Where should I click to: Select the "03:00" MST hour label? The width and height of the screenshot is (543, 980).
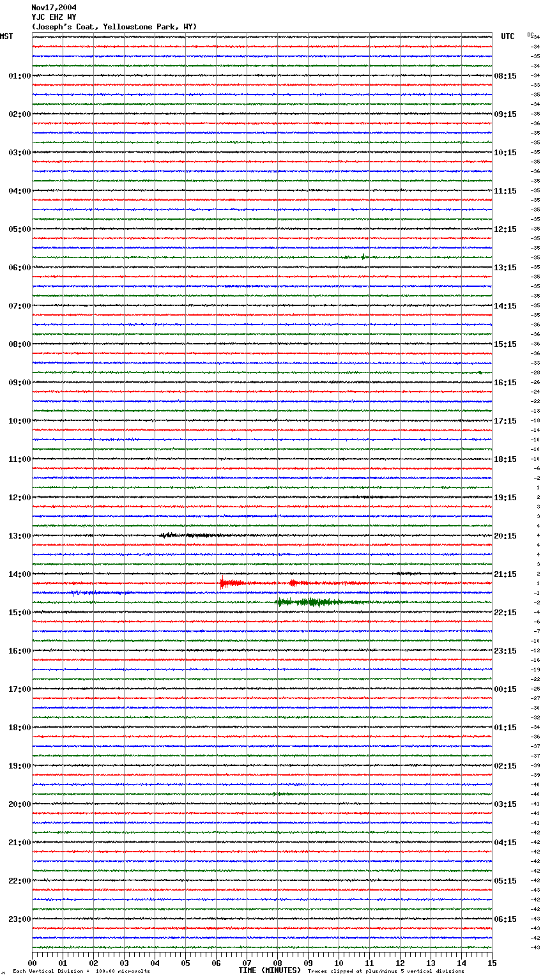pos(20,153)
